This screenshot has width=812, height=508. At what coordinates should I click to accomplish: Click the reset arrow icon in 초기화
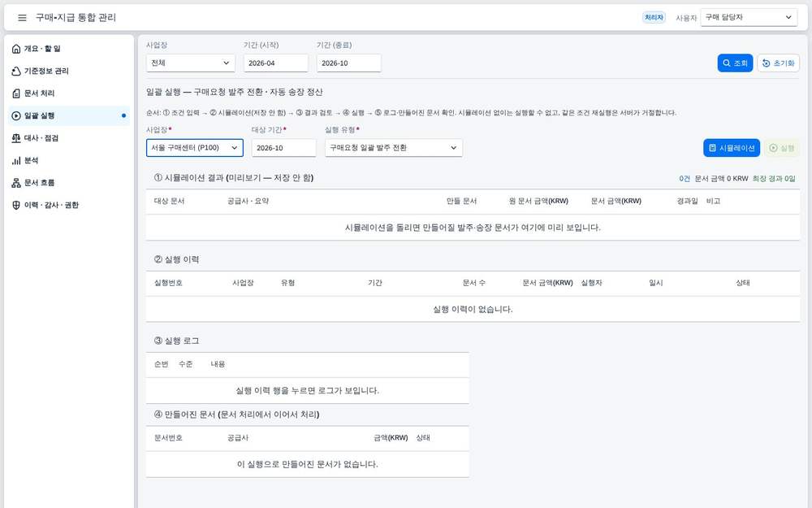point(766,63)
